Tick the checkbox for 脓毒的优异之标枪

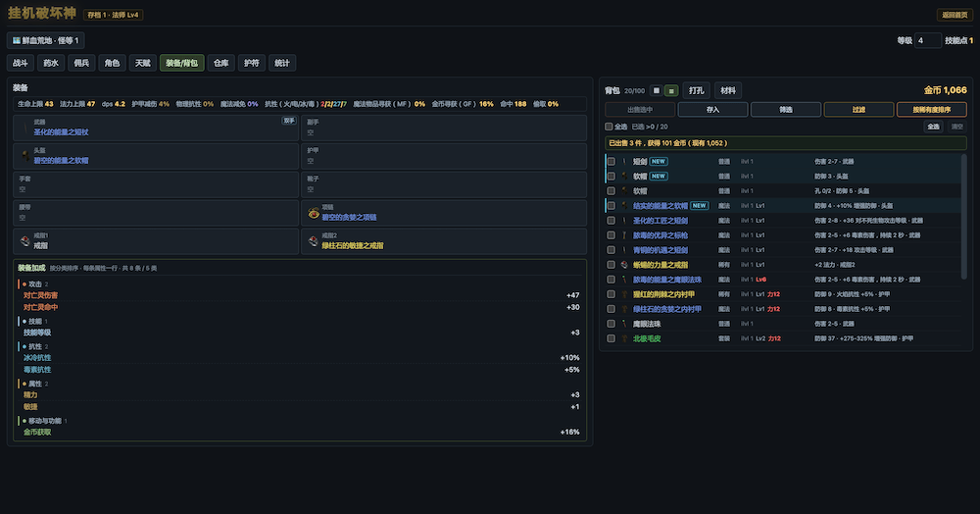[612, 235]
